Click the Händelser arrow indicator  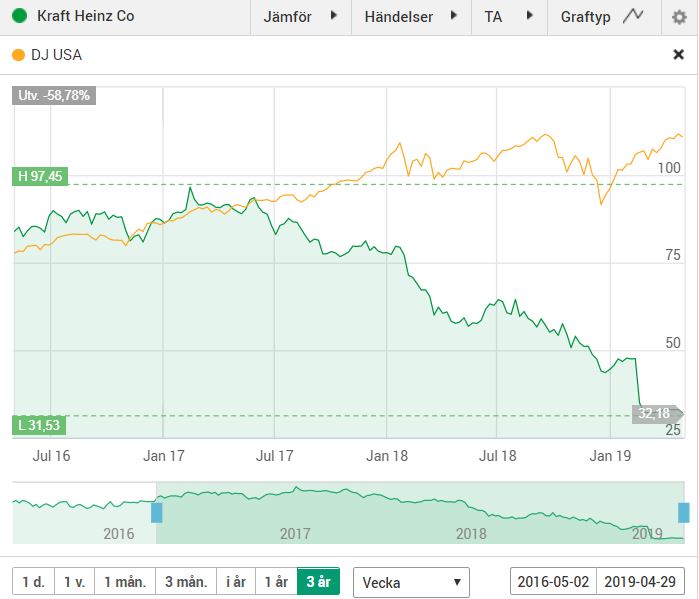coord(454,16)
